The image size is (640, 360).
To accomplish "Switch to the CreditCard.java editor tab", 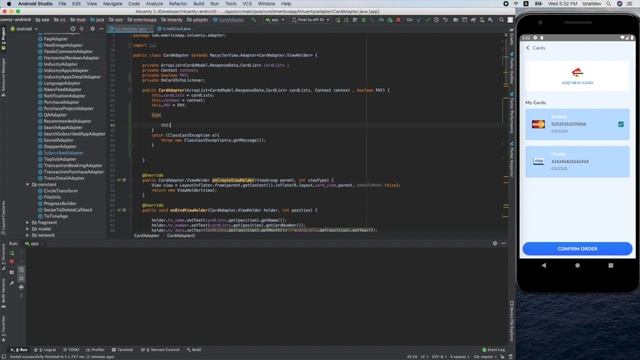I will (174, 29).
